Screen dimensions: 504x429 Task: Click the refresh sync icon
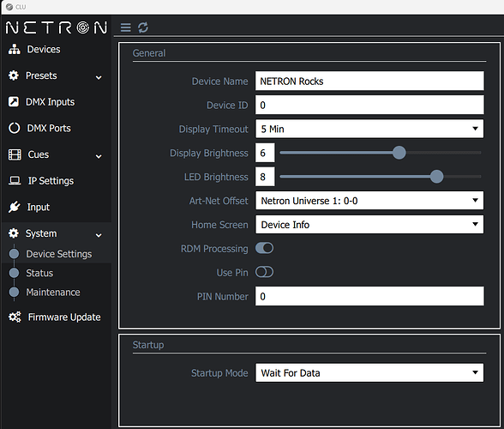143,27
